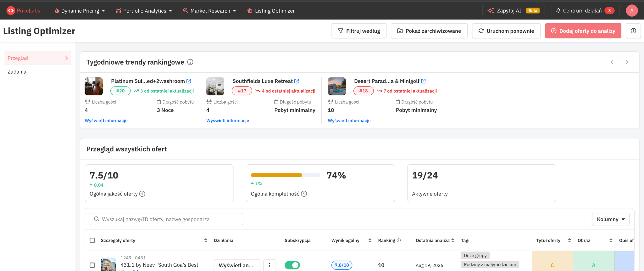Click Dodaj oferty do analizy button
The width and height of the screenshot is (644, 271).
(583, 31)
